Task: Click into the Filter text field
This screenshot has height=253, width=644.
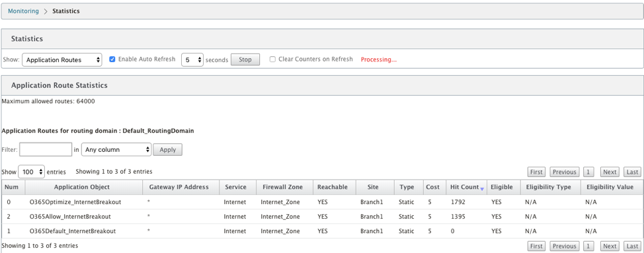Action: pyautogui.click(x=46, y=150)
